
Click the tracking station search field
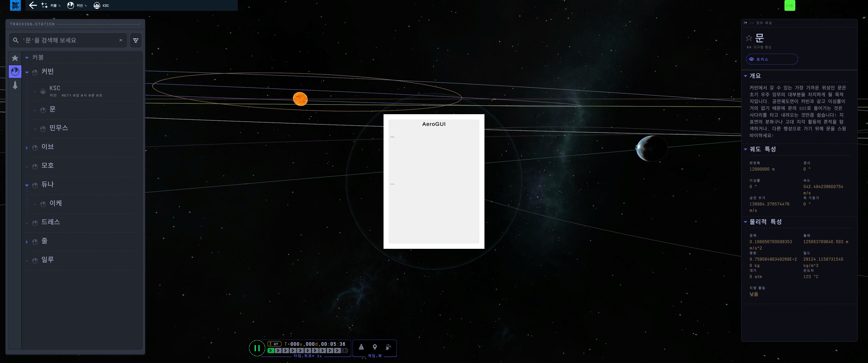[x=67, y=40]
